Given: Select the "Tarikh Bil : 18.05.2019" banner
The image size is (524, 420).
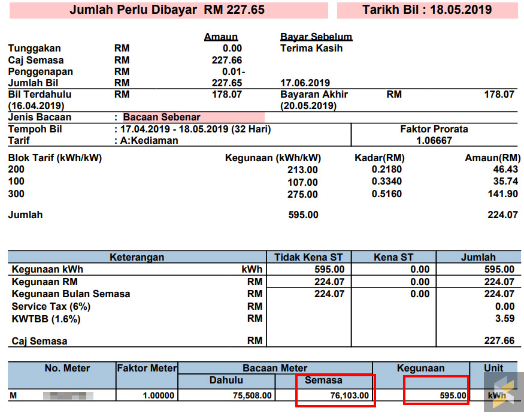Looking at the screenshot, I should (x=427, y=10).
